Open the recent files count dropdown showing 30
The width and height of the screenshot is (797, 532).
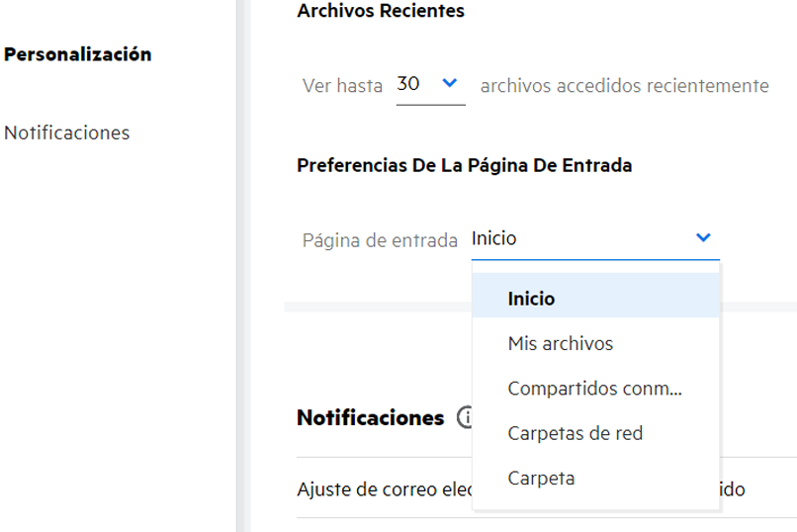[x=430, y=85]
